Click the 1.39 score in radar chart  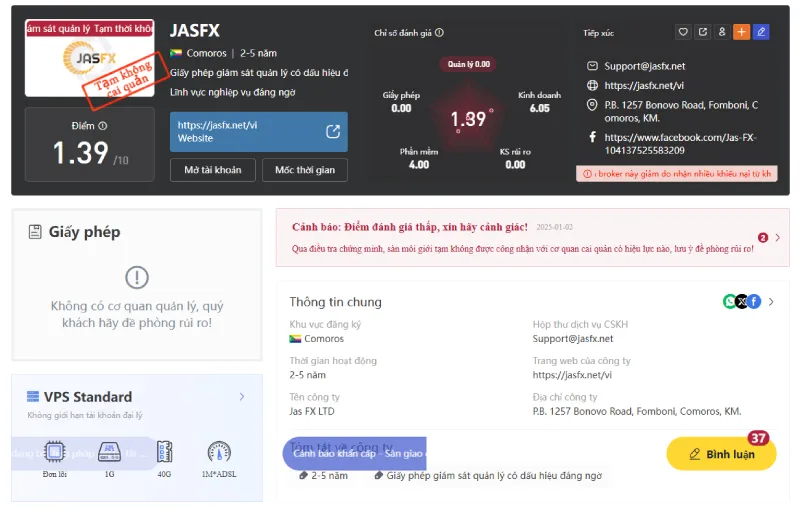pos(468,119)
